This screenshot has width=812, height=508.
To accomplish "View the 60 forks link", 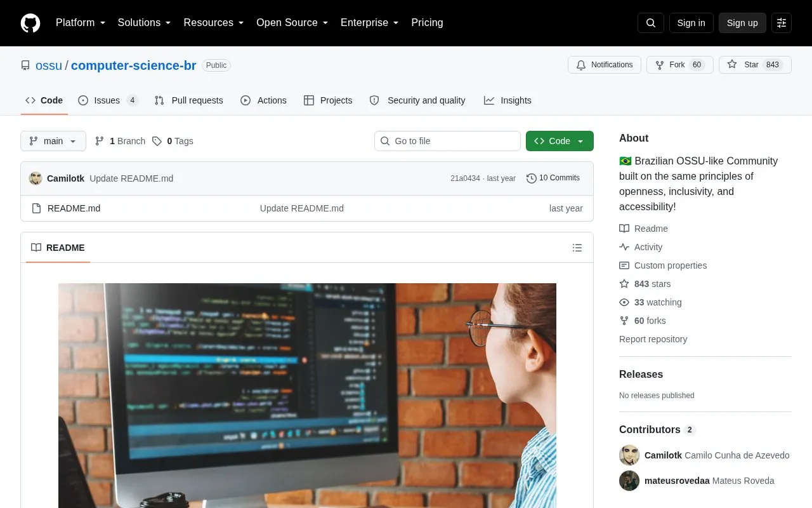I will pyautogui.click(x=643, y=321).
